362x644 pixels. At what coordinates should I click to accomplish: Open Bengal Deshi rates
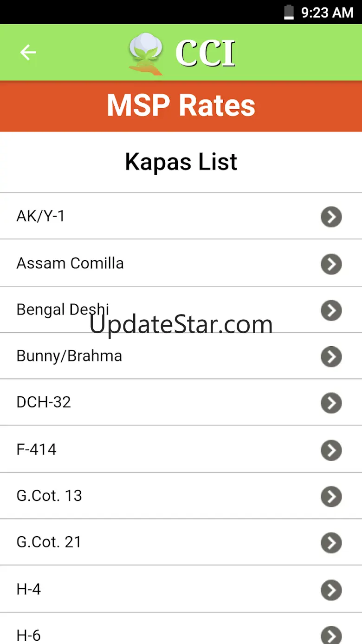[x=181, y=309]
